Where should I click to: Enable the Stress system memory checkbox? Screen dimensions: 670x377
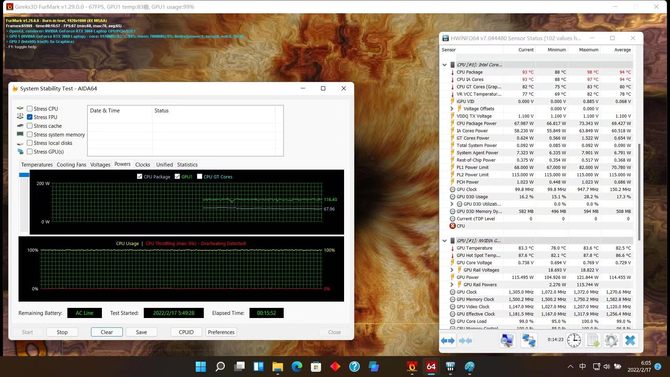[x=29, y=134]
